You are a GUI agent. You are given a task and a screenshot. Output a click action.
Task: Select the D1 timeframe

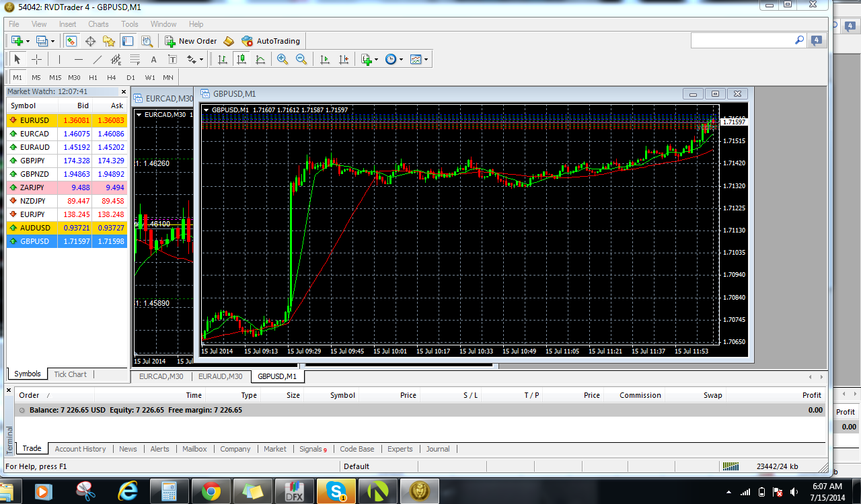130,77
